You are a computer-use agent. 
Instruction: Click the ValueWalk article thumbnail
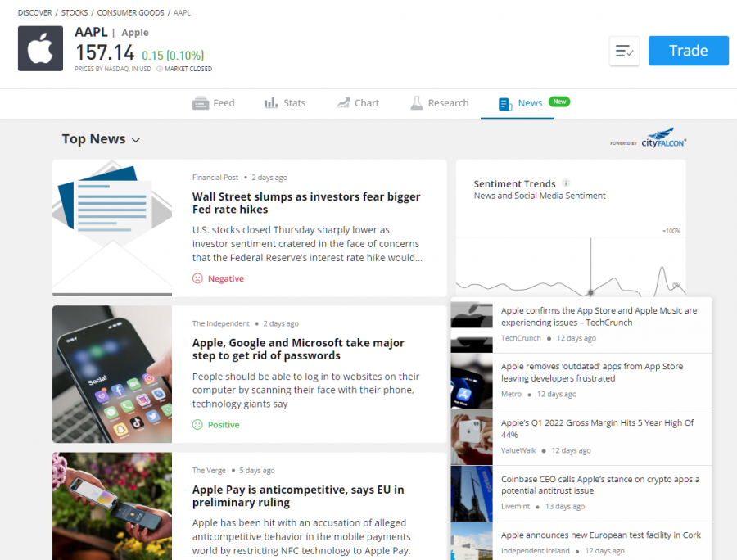coord(472,437)
